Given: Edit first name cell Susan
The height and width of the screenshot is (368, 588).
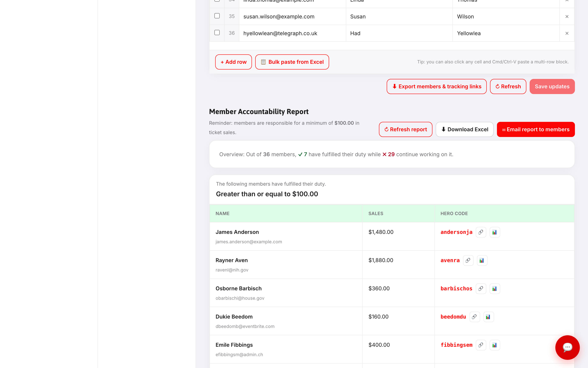Looking at the screenshot, I should (399, 17).
